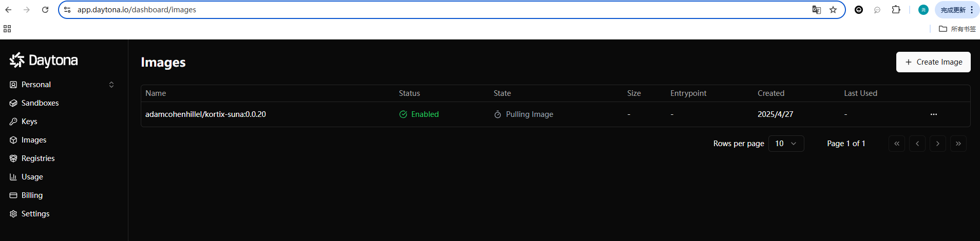Click the browser forward arrow
The image size is (980, 241).
(x=27, y=10)
